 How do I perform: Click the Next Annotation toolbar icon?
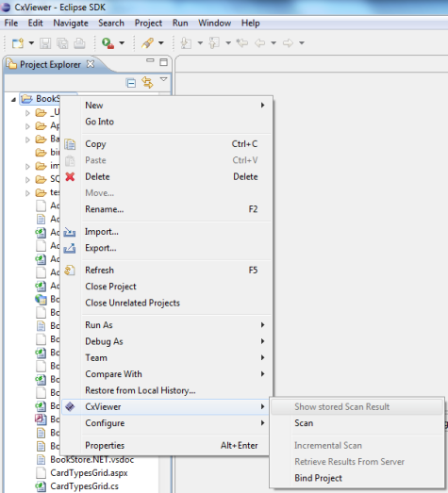point(186,43)
